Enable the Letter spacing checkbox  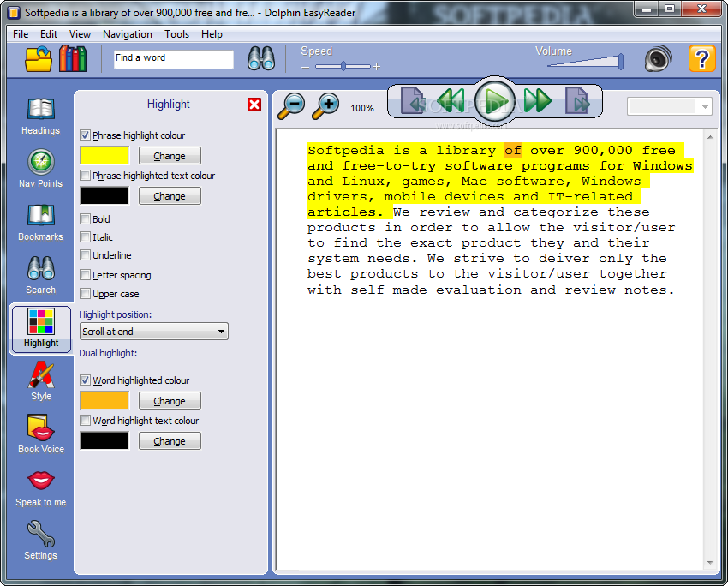85,275
